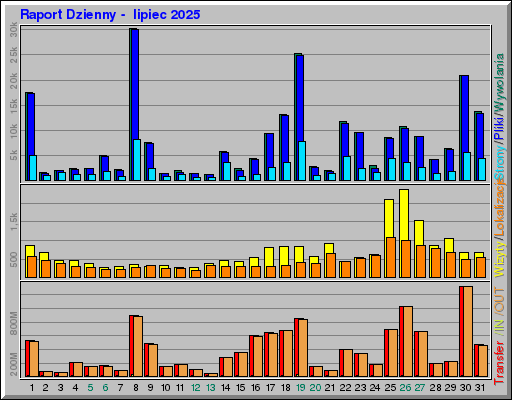The height and width of the screenshot is (400, 512).
Task: Click the '500' middle chart axis label
Action: click(x=13, y=259)
